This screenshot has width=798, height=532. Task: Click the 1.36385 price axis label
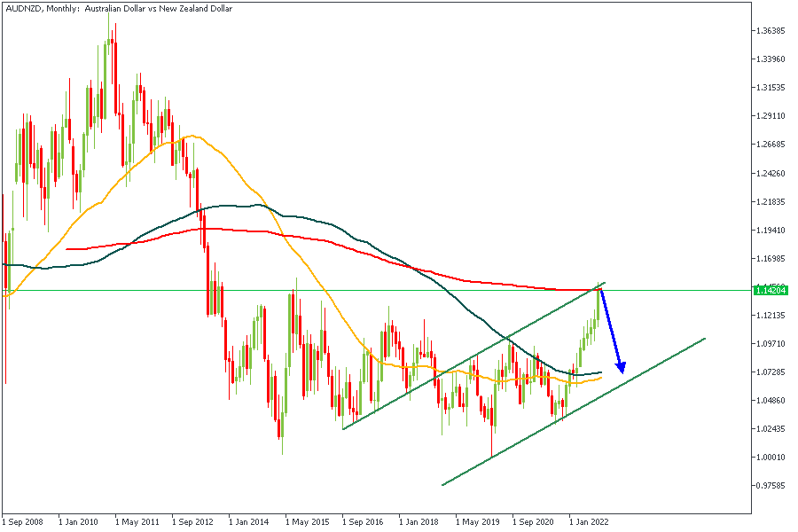tap(770, 31)
